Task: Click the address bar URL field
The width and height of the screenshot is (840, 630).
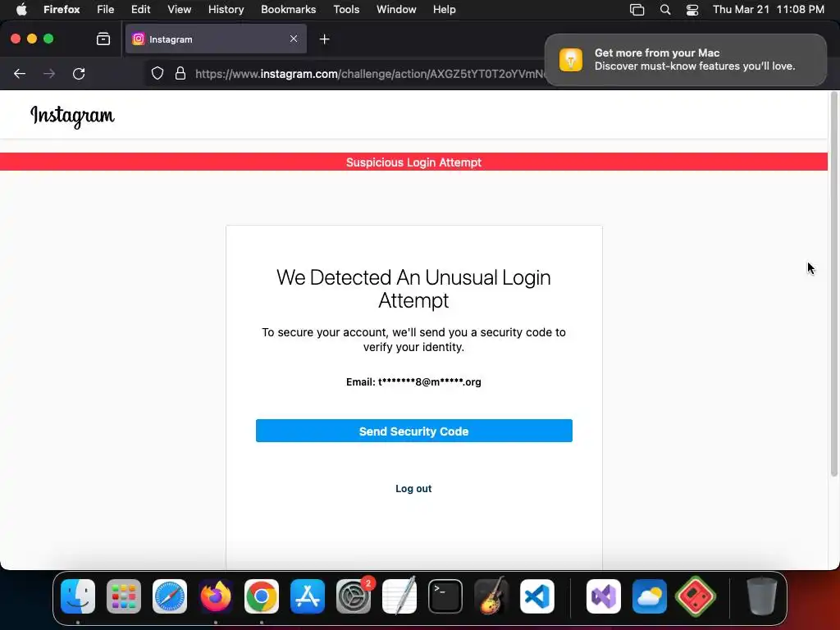Action: [370, 73]
